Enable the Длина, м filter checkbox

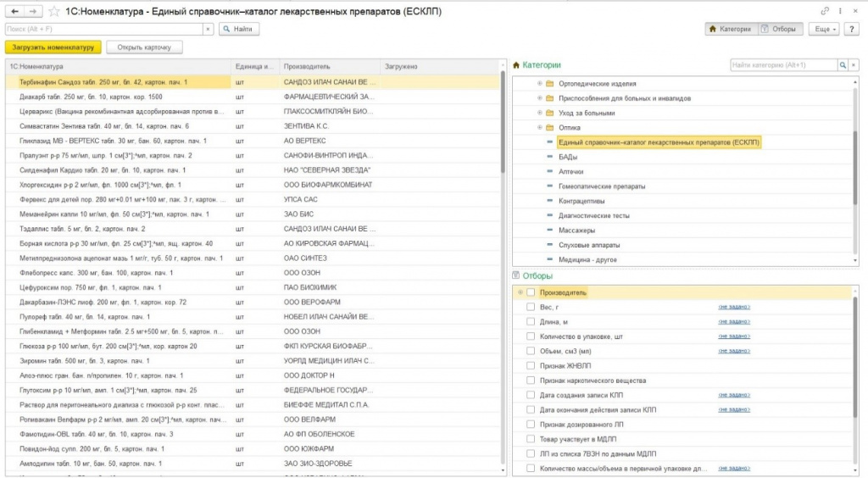point(531,321)
